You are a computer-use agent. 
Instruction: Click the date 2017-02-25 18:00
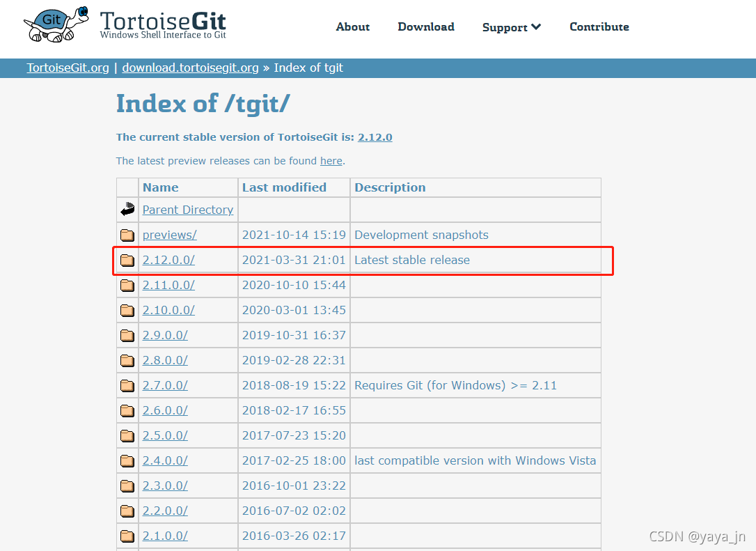click(x=294, y=460)
